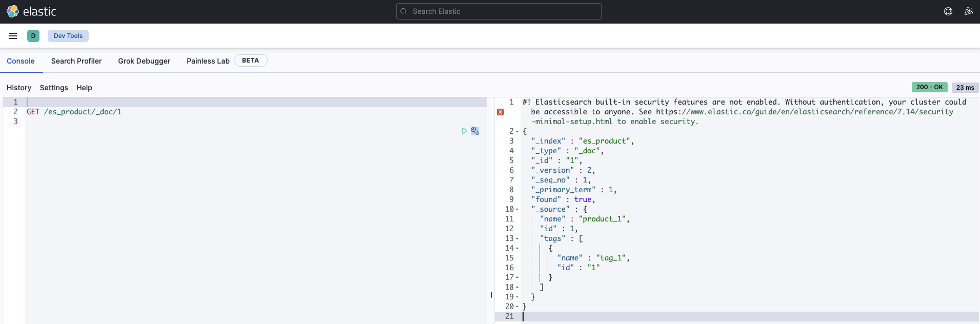Click the red warning marker in output gutter
980x324 pixels.
(500, 112)
